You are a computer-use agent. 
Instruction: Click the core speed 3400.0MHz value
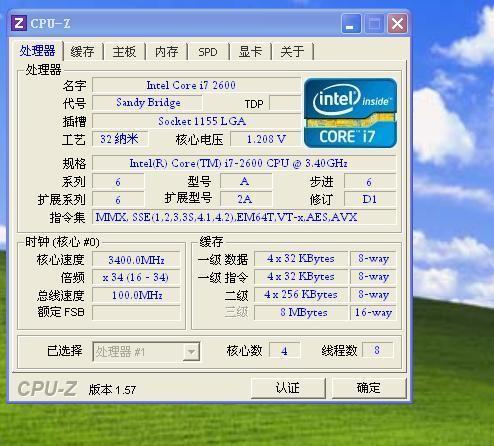136,260
